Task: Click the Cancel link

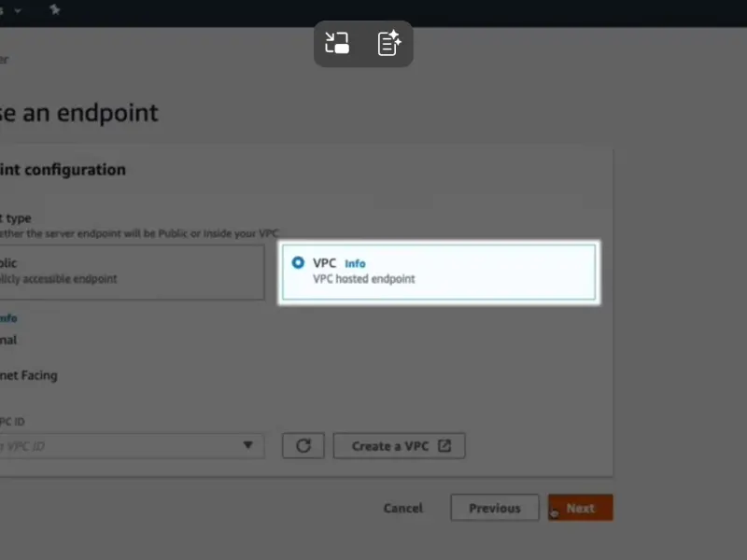Action: (402, 508)
